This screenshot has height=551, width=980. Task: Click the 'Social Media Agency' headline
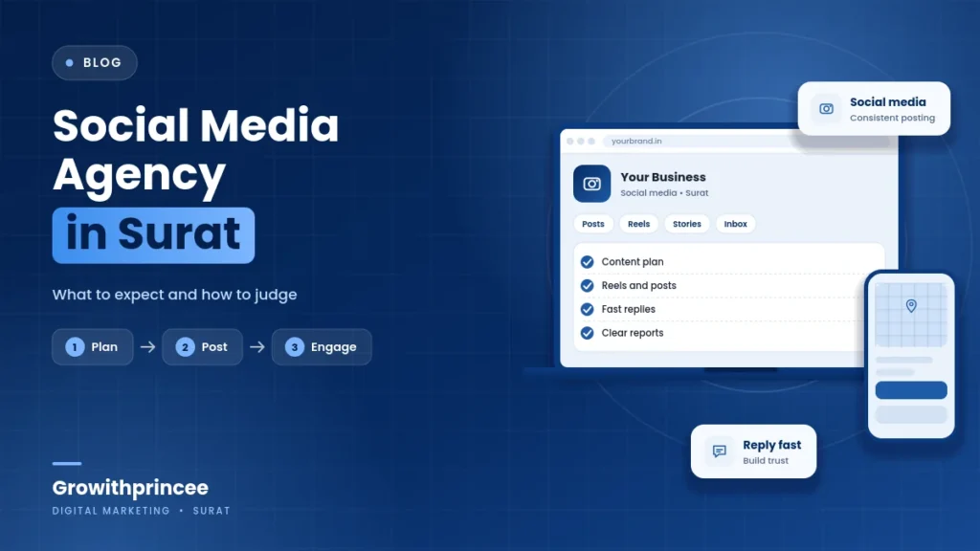tap(195, 150)
